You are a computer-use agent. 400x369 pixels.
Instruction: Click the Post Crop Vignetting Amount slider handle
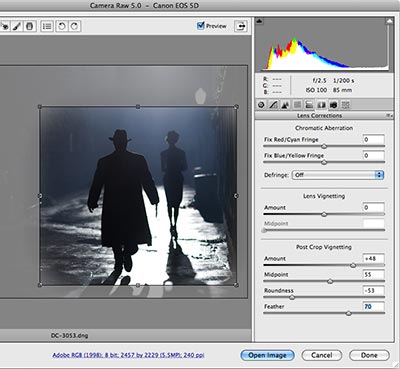(353, 265)
